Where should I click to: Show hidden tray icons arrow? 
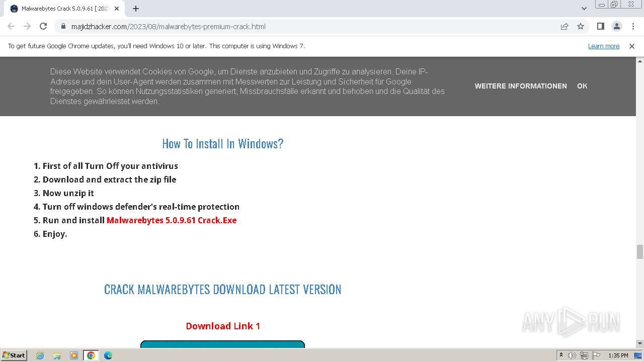(x=560, y=355)
